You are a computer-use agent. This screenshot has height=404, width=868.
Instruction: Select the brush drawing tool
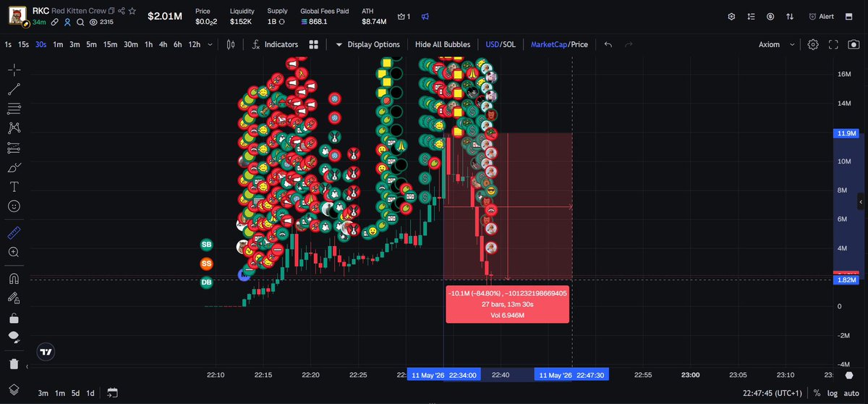click(14, 167)
